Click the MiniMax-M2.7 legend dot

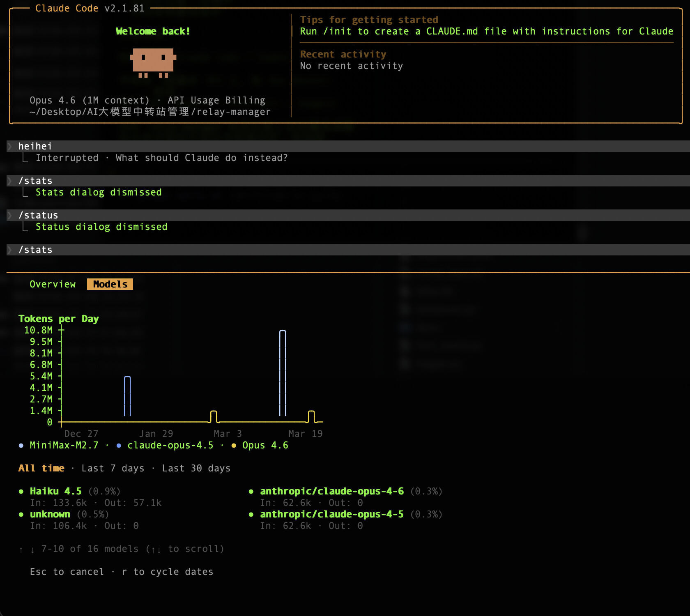click(21, 446)
